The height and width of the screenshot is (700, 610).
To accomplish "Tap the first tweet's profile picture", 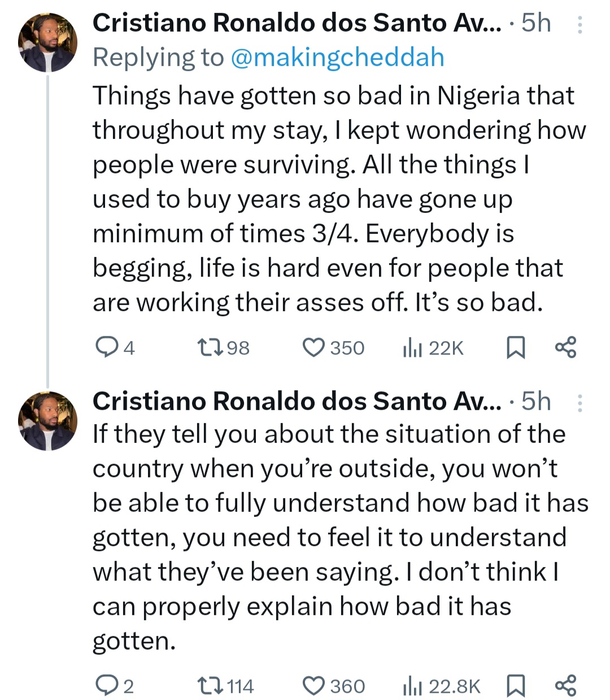I will point(47,43).
